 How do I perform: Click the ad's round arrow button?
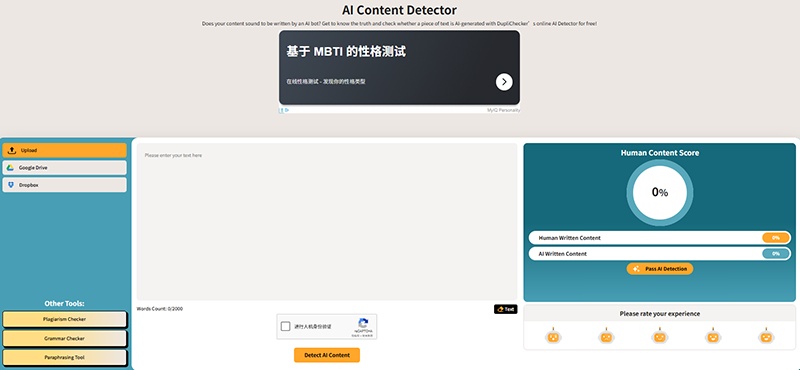click(504, 82)
